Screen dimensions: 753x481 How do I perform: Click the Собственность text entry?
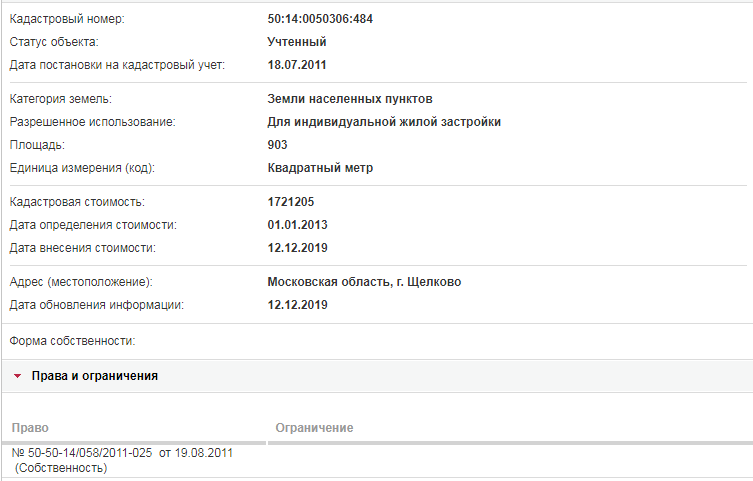click(61, 468)
